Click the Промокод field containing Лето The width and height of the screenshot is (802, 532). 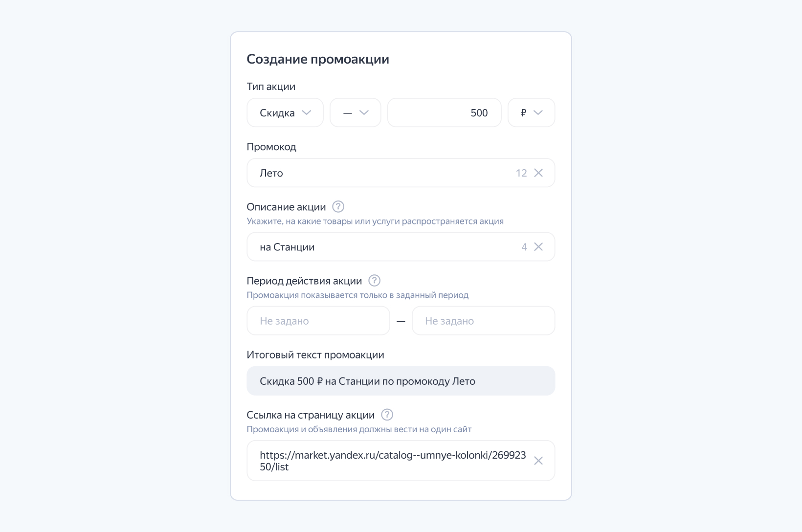381,173
